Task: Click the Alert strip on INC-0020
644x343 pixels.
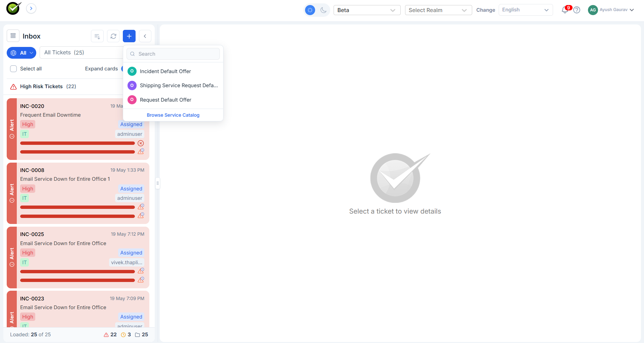Action: [x=12, y=129]
